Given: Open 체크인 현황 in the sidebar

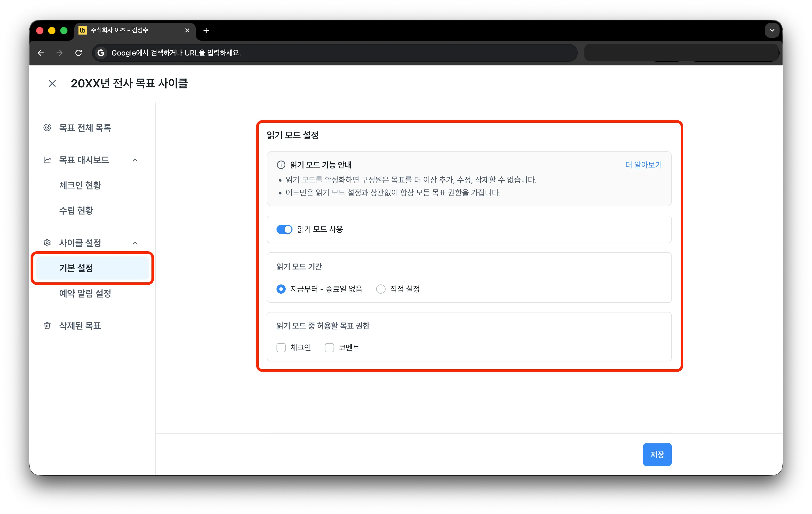Looking at the screenshot, I should click(80, 185).
